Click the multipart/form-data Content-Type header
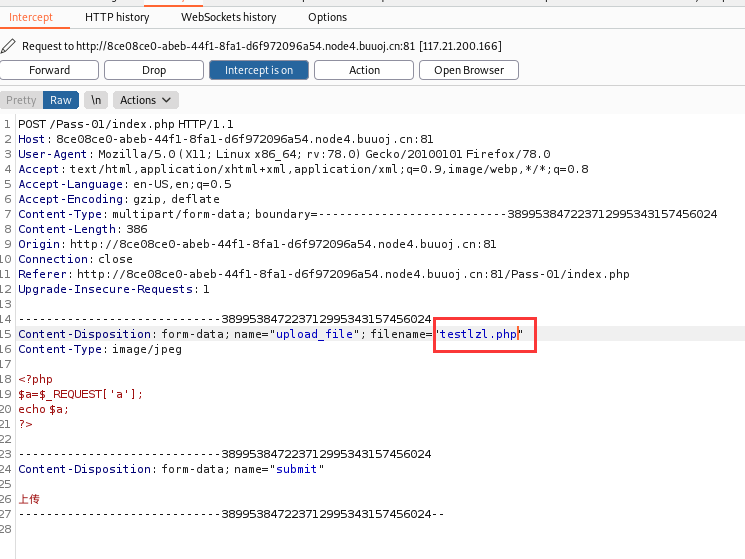Viewport: 745px width, 559px height. coord(368,214)
